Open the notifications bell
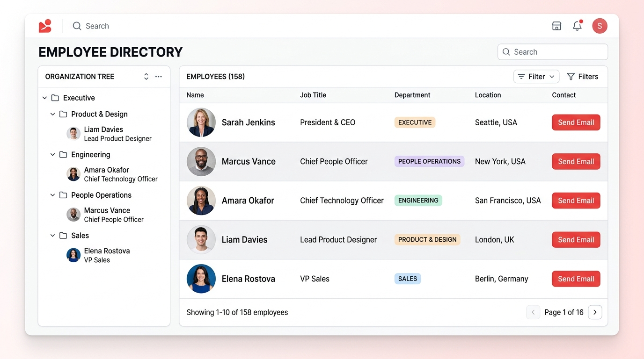644x359 pixels. click(x=578, y=26)
